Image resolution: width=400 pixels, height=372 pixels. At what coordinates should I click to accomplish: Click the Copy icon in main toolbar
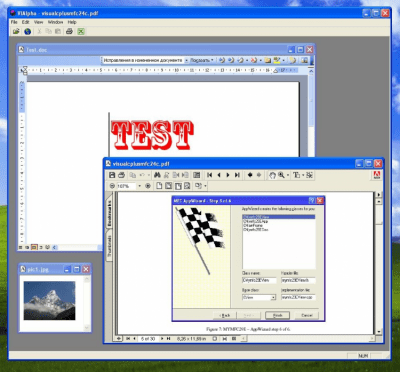(48, 31)
